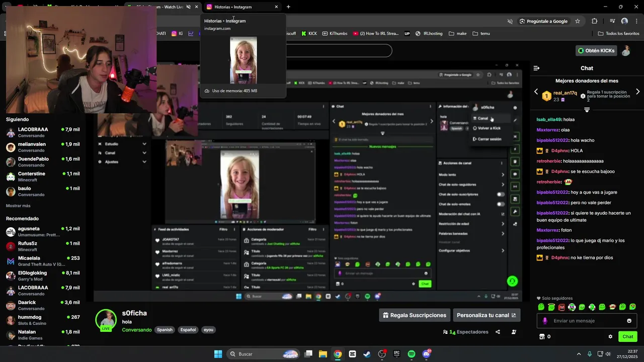Expand Mostrar más in Siguiendo

tap(18, 206)
